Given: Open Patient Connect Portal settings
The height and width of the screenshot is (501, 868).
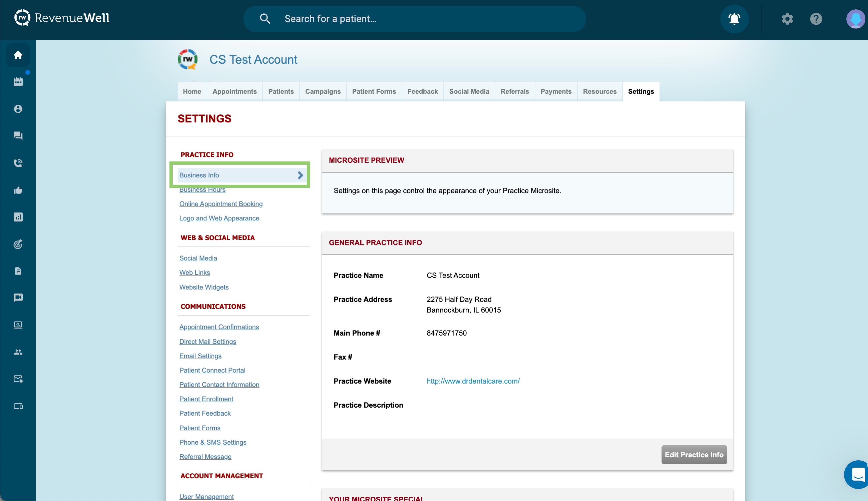Looking at the screenshot, I should click(212, 370).
